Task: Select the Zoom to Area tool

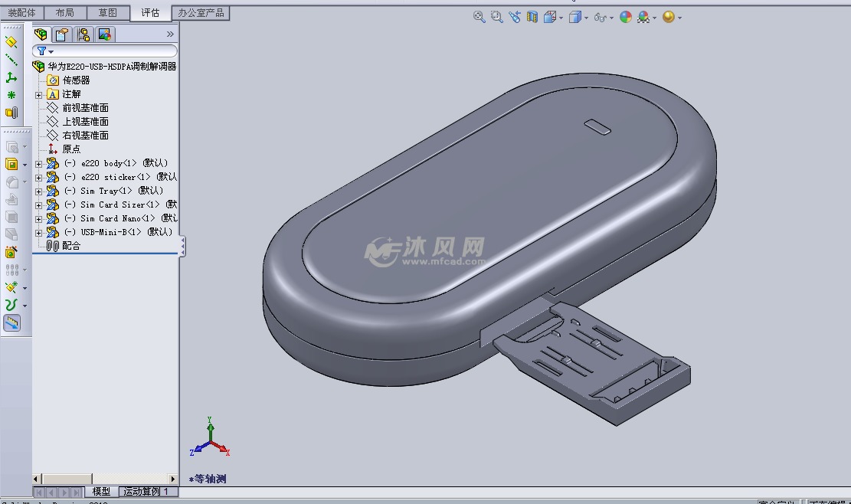Action: tap(496, 17)
